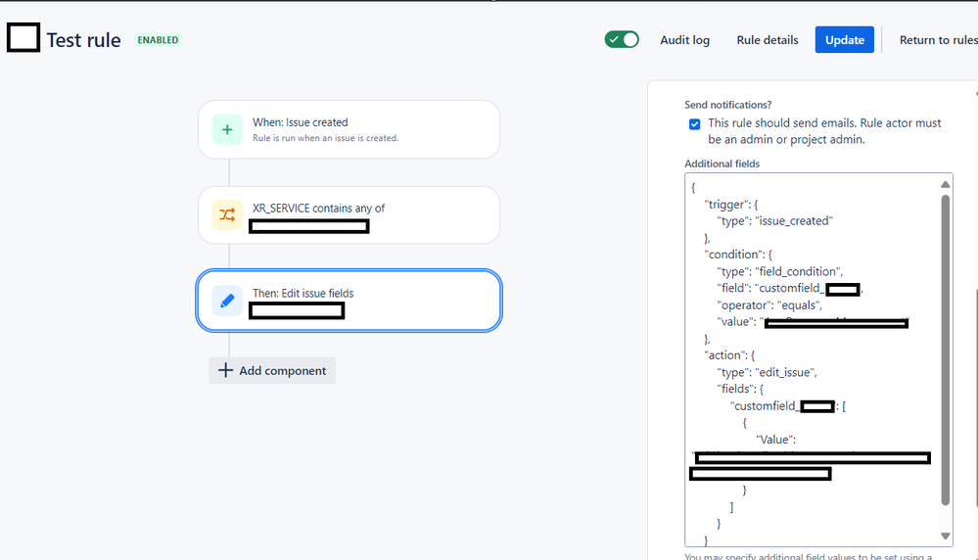Select the 'Then: Edit issue fields' action card

pos(349,301)
